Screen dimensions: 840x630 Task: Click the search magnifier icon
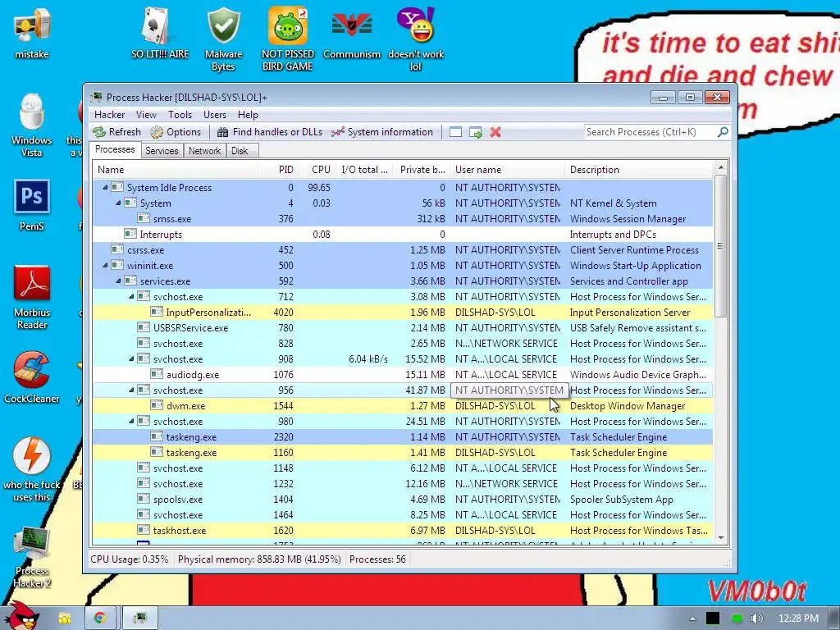tap(723, 132)
